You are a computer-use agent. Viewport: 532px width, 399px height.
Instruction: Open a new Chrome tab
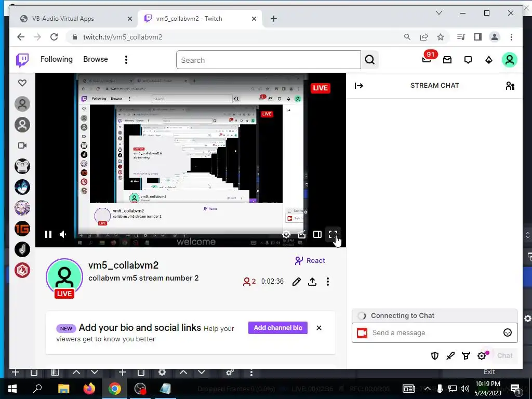274,19
